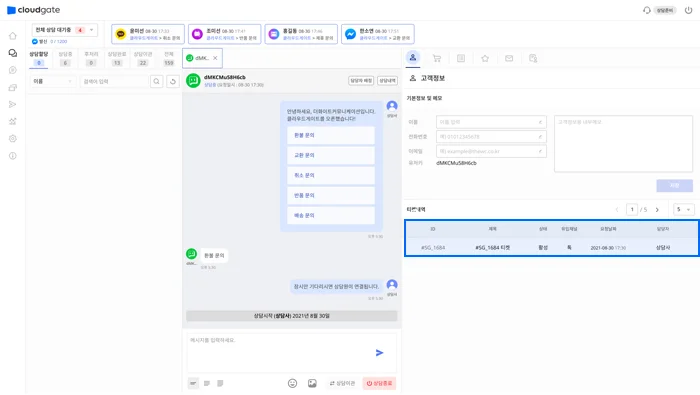Click the headset status icon at top right
The width and height of the screenshot is (700, 395).
click(x=646, y=10)
